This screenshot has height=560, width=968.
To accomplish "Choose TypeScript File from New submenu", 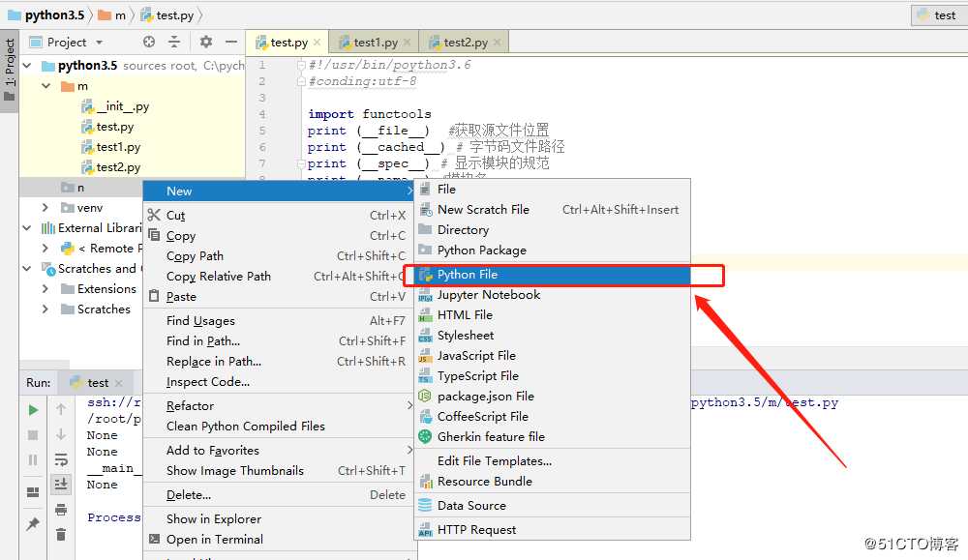I will (x=552, y=376).
